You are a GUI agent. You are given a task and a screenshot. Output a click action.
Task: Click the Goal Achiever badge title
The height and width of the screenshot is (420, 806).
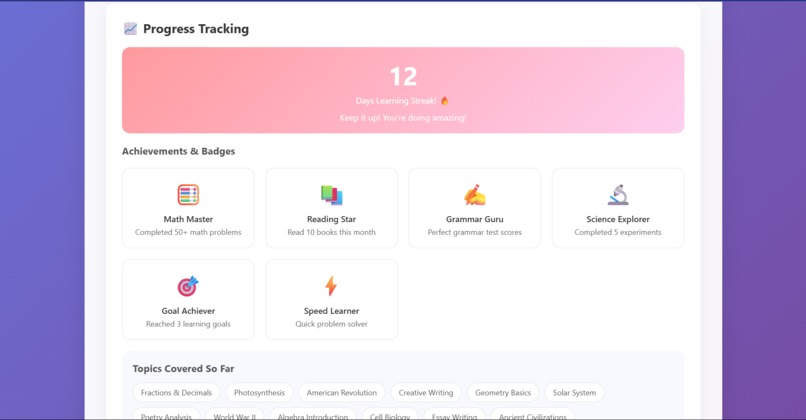coord(188,311)
